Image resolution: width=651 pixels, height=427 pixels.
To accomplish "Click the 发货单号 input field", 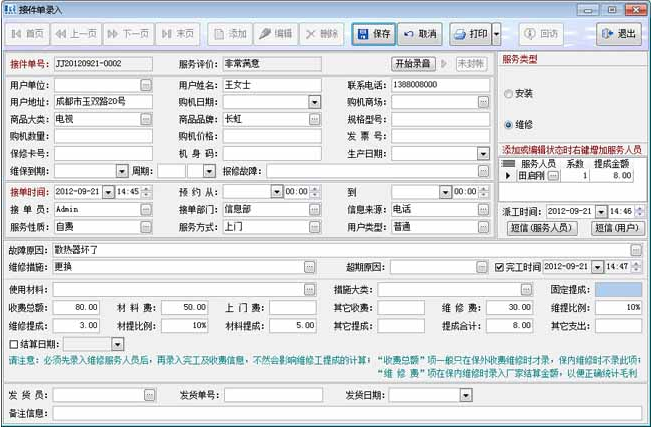I will (273, 395).
